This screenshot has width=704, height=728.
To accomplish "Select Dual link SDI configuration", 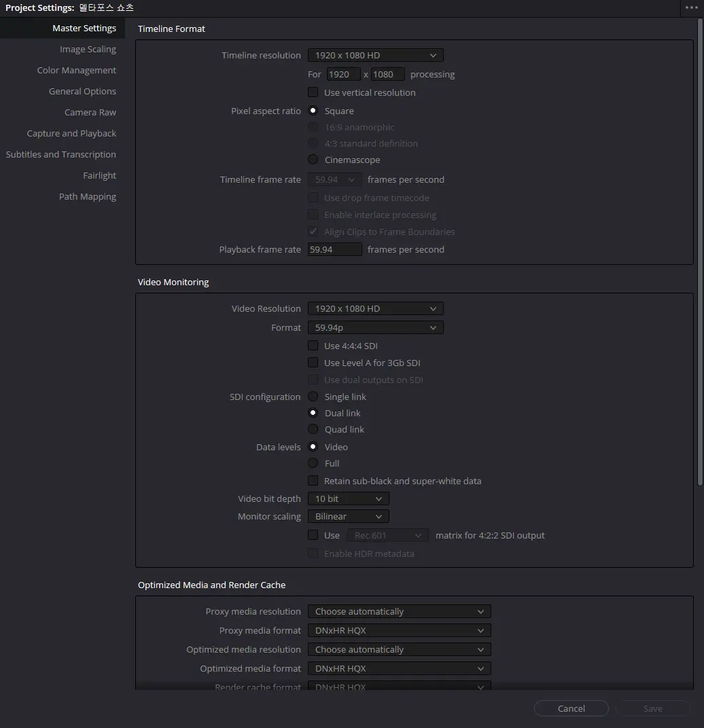I will pyautogui.click(x=313, y=413).
